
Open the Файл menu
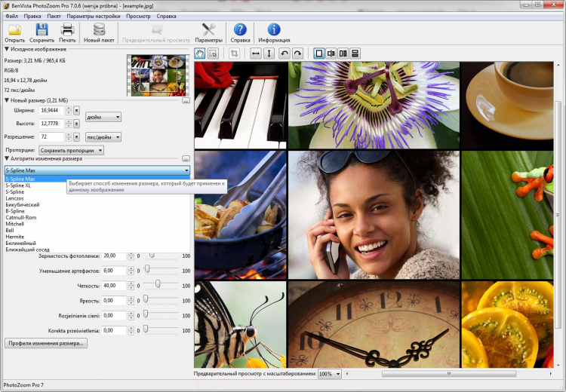(11, 15)
